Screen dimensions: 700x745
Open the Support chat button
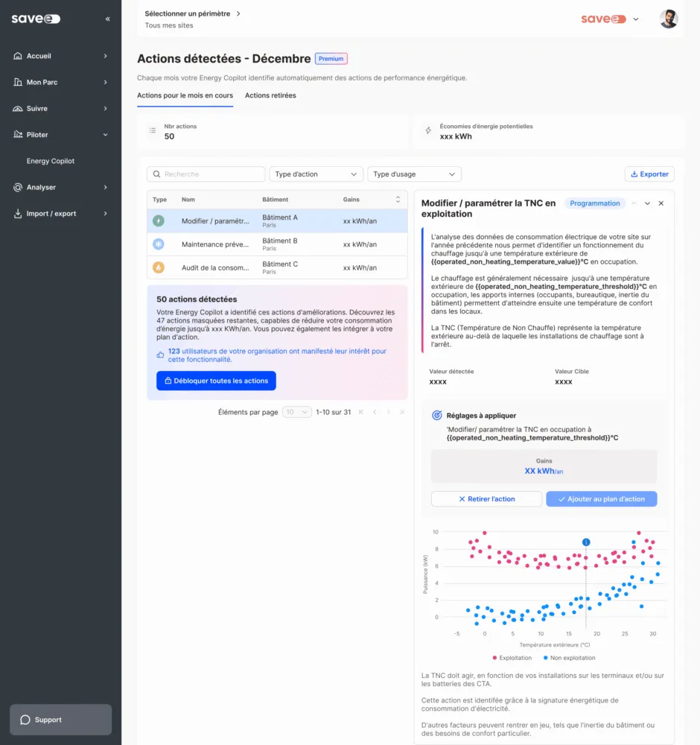click(x=60, y=720)
